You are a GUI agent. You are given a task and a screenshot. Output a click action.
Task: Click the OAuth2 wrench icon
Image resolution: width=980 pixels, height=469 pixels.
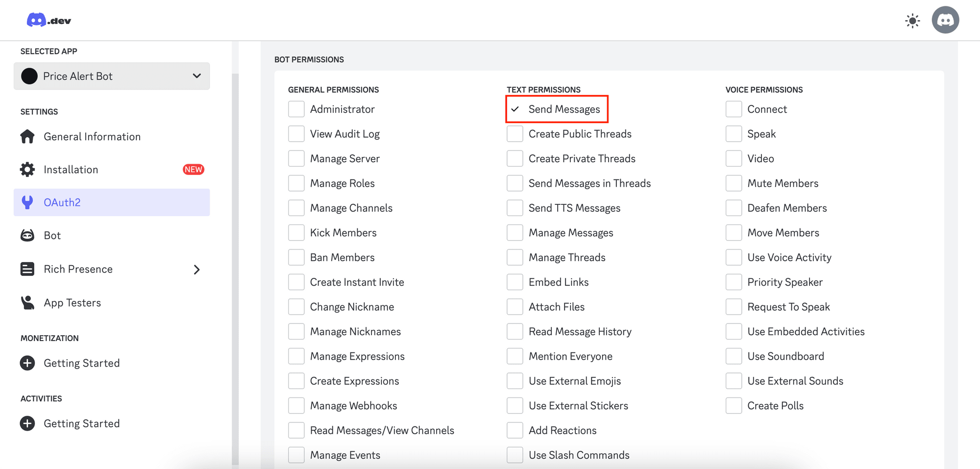click(27, 202)
